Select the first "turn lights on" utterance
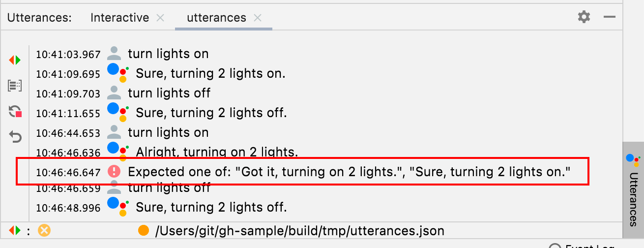 click(x=168, y=54)
